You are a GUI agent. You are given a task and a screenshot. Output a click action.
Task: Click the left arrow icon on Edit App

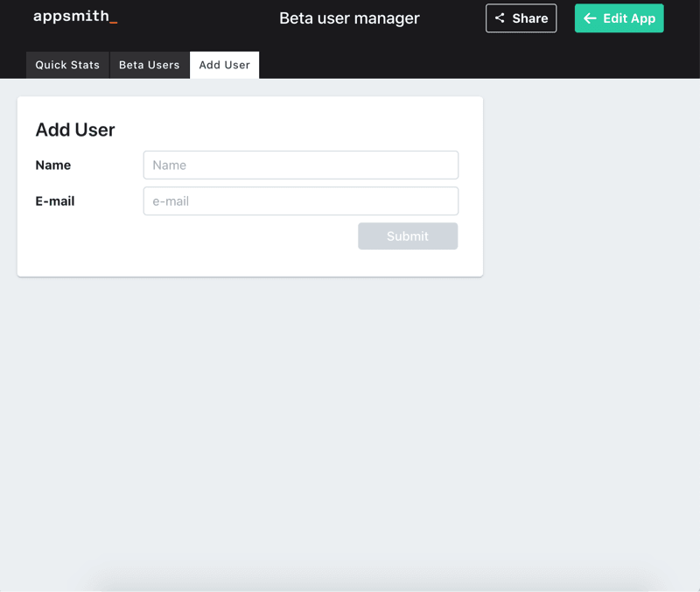tap(590, 18)
